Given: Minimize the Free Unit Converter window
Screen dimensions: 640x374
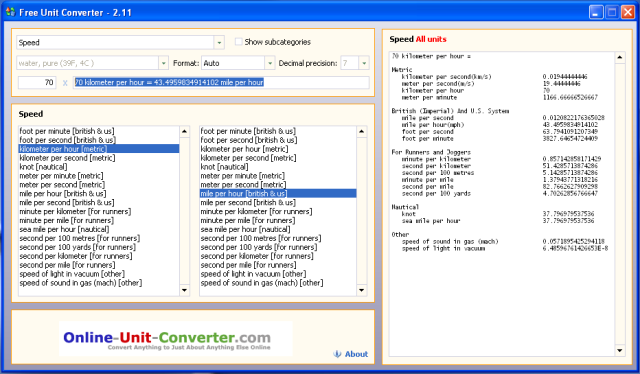Looking at the screenshot, I should (596, 12).
